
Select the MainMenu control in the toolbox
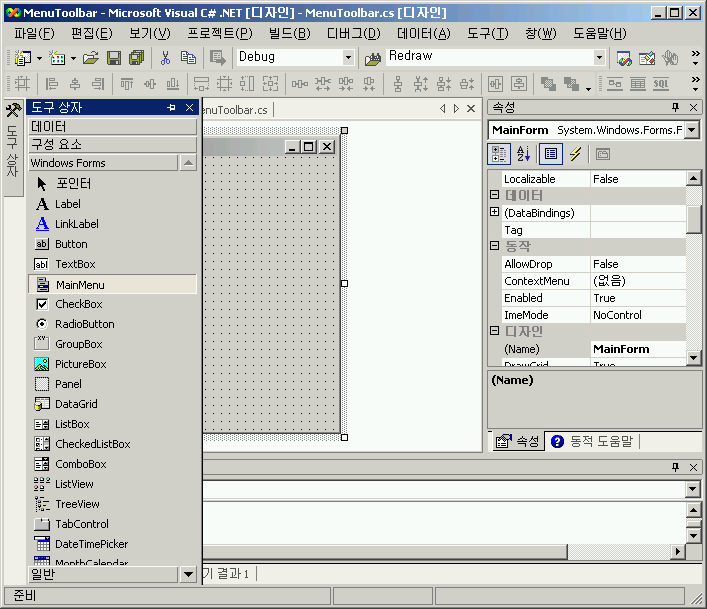[80, 284]
